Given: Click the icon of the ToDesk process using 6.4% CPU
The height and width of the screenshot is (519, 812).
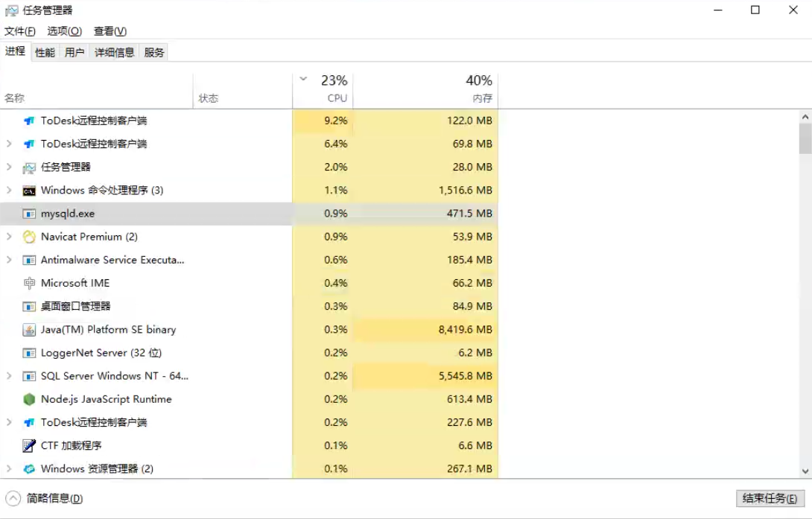Looking at the screenshot, I should (x=30, y=144).
